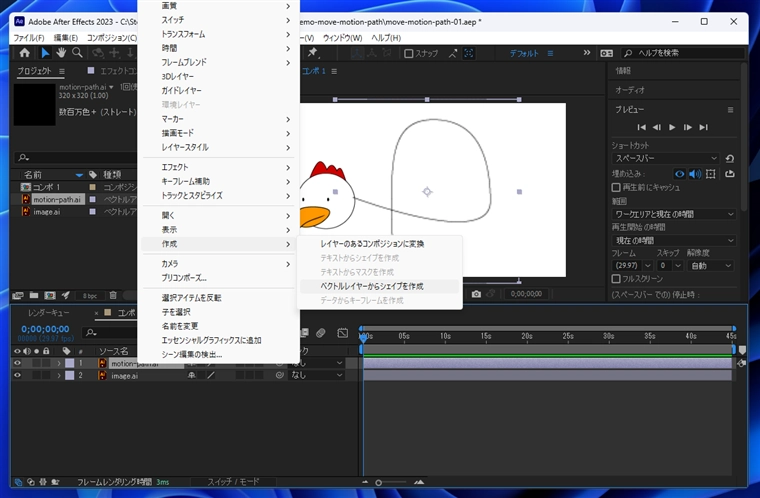Expand layer 2 image.ai properties

point(59,375)
